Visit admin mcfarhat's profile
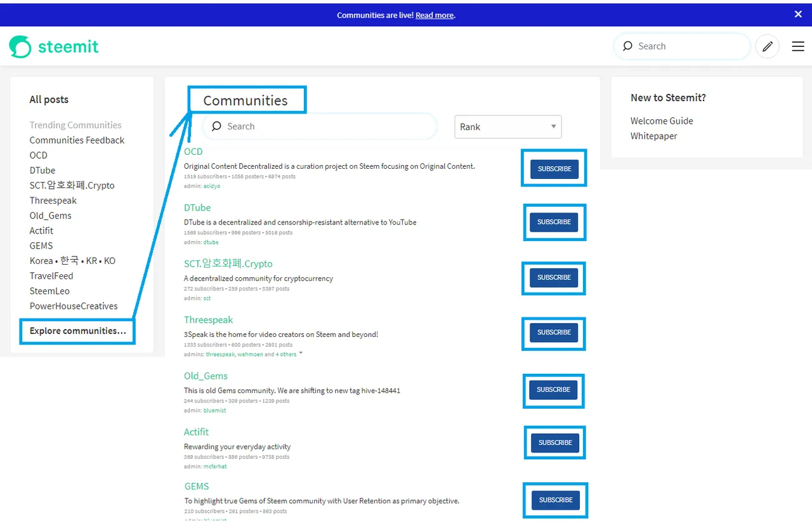The height and width of the screenshot is (528, 812). (215, 466)
